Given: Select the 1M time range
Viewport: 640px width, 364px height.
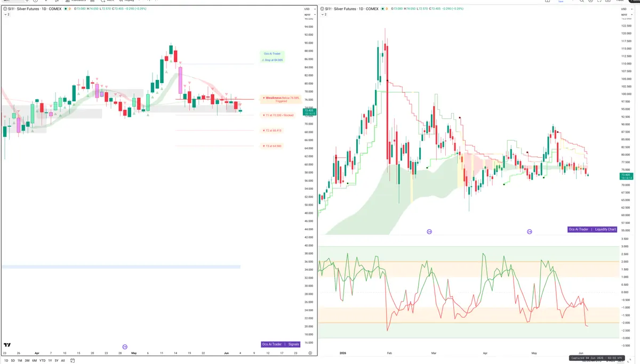Looking at the screenshot, I should tap(20, 361).
